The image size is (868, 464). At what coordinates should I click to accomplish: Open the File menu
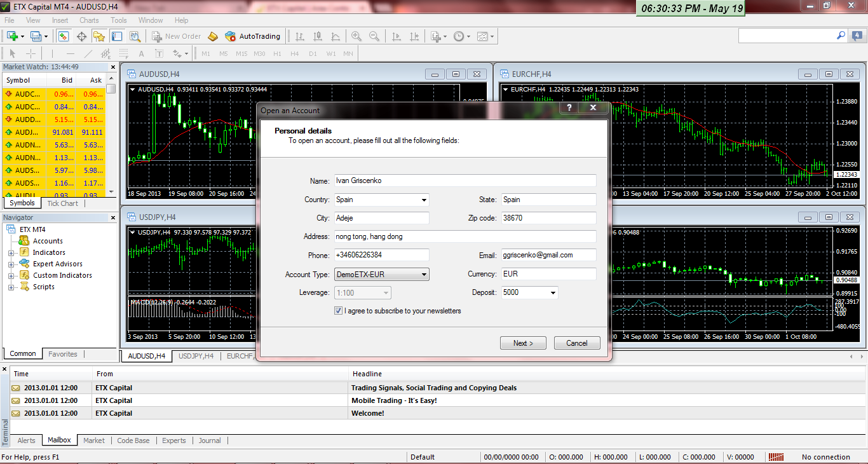pyautogui.click(x=10, y=20)
